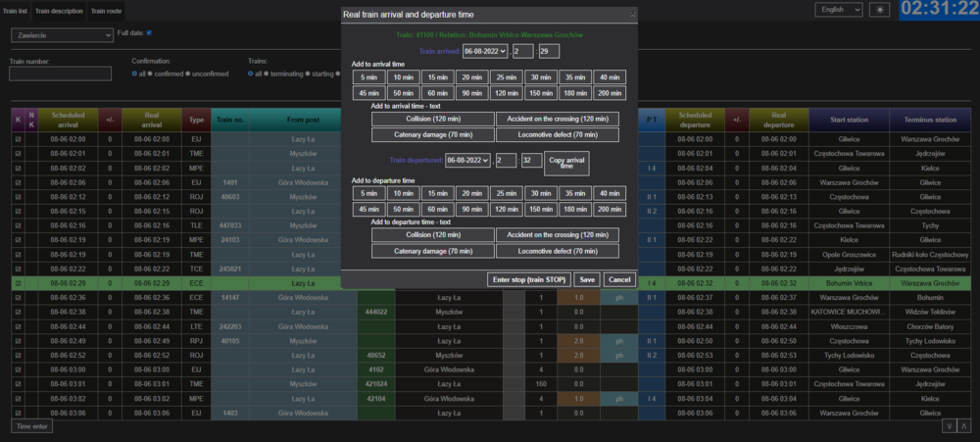Add 200 min to departure time
The width and height of the screenshot is (980, 442).
609,209
